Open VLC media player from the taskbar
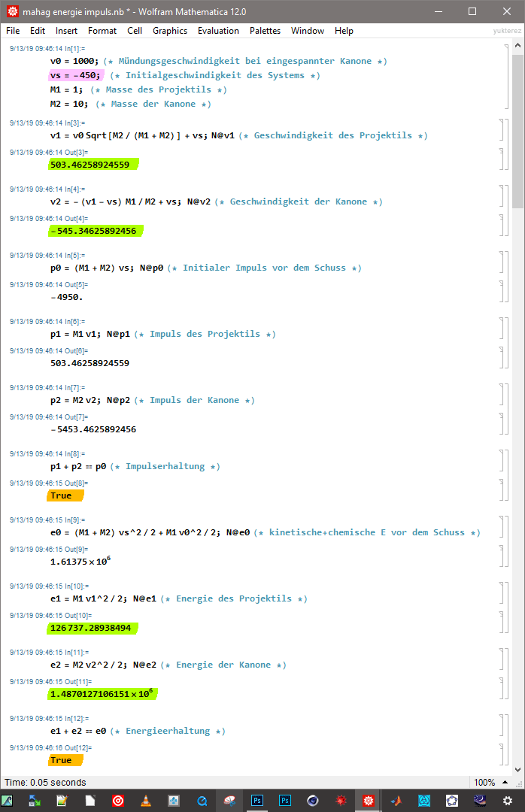The height and width of the screenshot is (812, 525). [145, 800]
